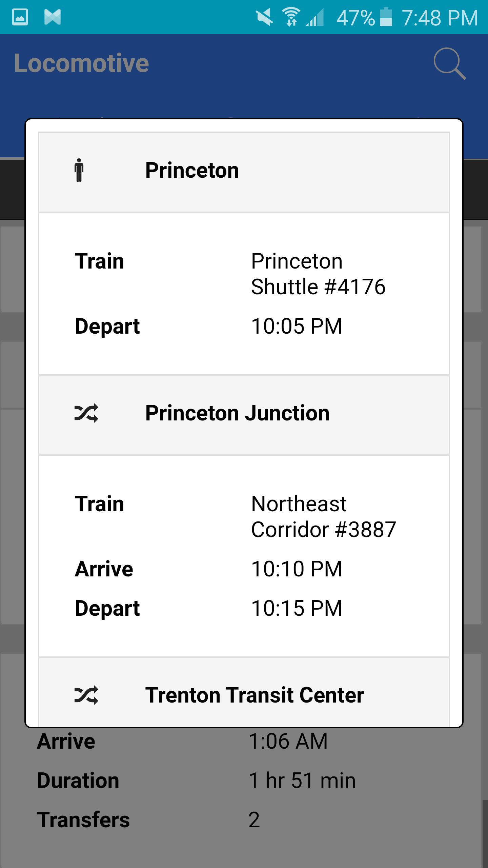This screenshot has height=868, width=488.
Task: Tap the cellular signal strength icon
Action: coord(315,18)
